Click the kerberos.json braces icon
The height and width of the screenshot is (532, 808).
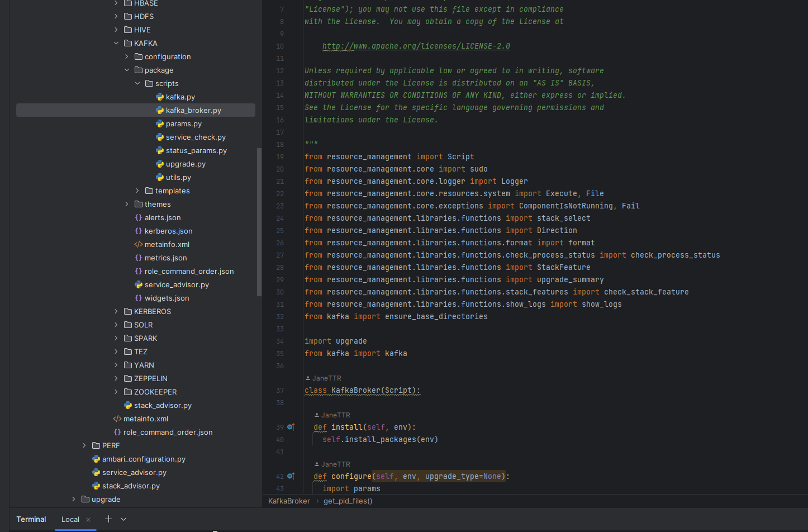tap(139, 231)
